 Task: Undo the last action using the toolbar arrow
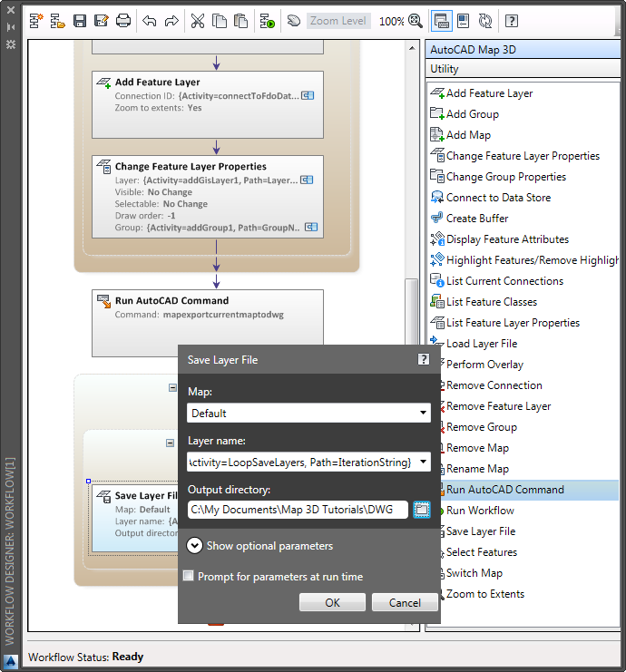[x=149, y=21]
